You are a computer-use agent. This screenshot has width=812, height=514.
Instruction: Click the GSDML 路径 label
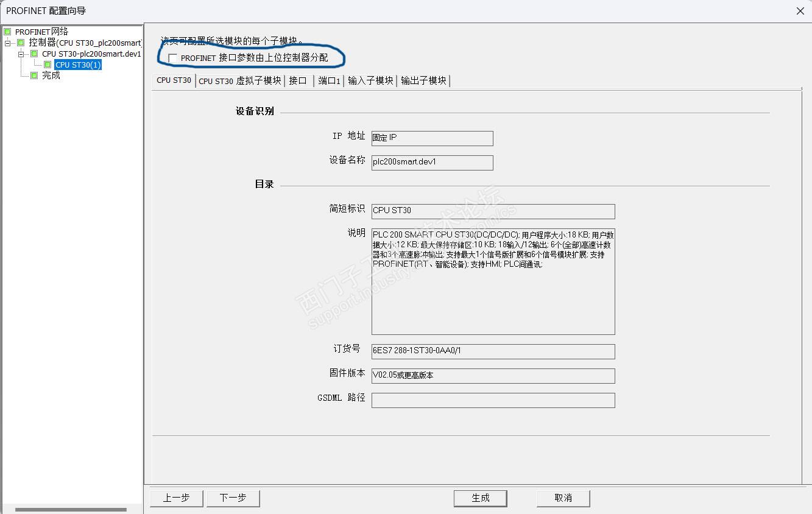click(341, 398)
